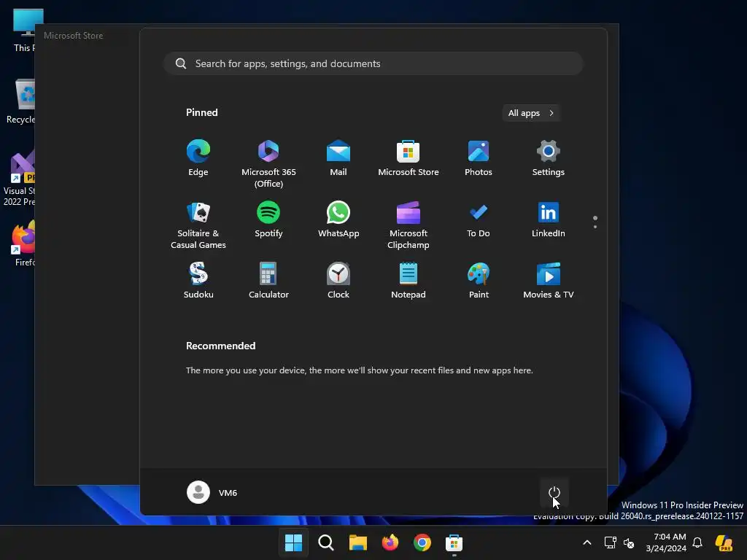
Task: Open the Copilot preview icon
Action: point(724,542)
